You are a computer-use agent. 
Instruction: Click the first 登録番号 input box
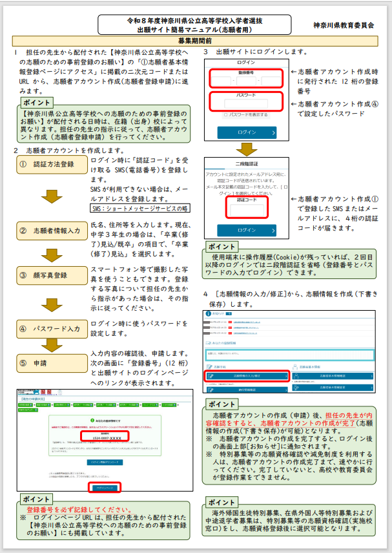coord(220,81)
